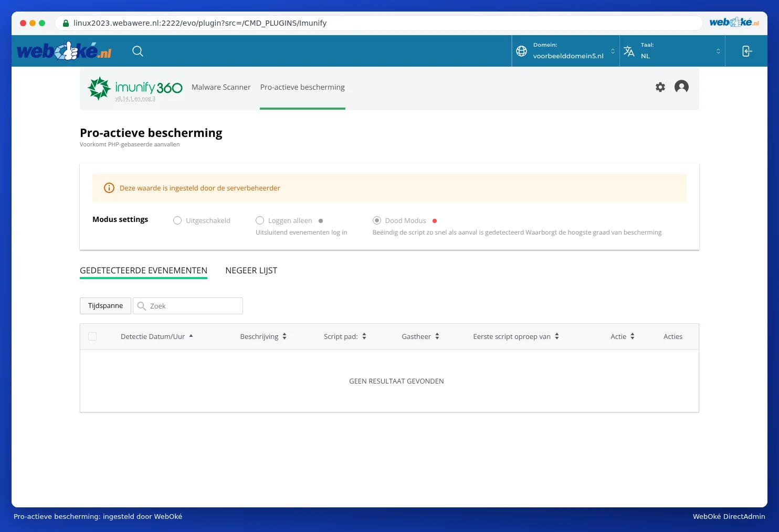Click the WebOké logo in the header
This screenshot has height=532, width=779.
(64, 51)
